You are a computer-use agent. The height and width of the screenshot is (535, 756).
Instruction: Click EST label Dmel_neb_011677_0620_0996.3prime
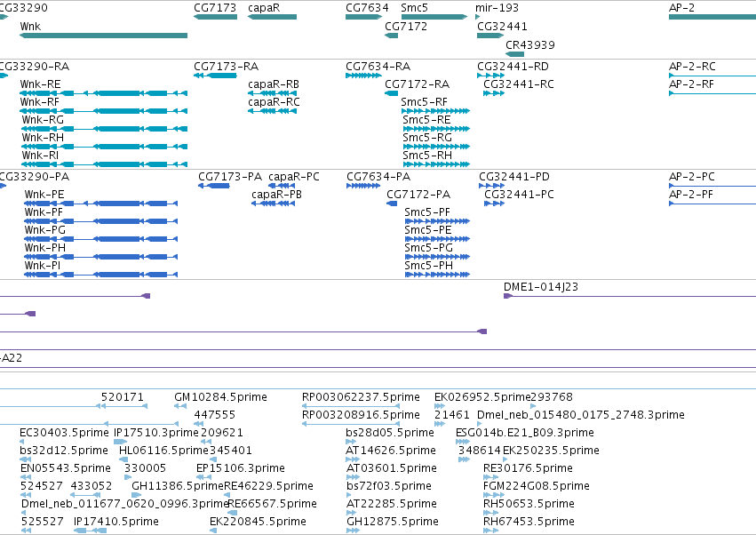[x=124, y=504]
